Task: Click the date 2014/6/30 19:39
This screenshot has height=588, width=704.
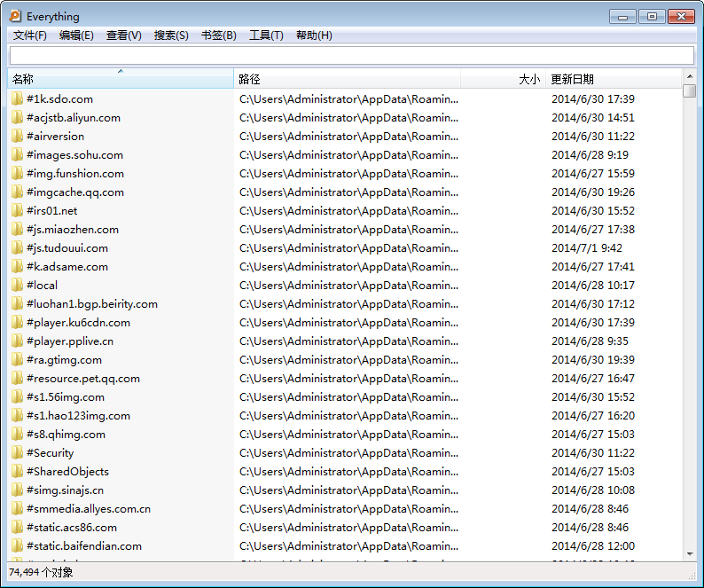Action: coord(593,360)
